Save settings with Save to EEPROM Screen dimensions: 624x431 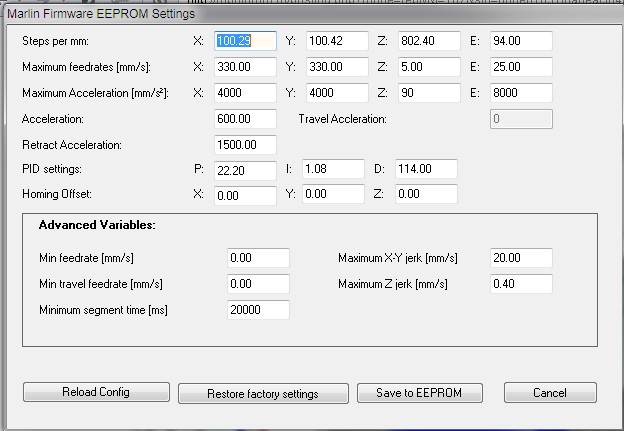(x=420, y=392)
